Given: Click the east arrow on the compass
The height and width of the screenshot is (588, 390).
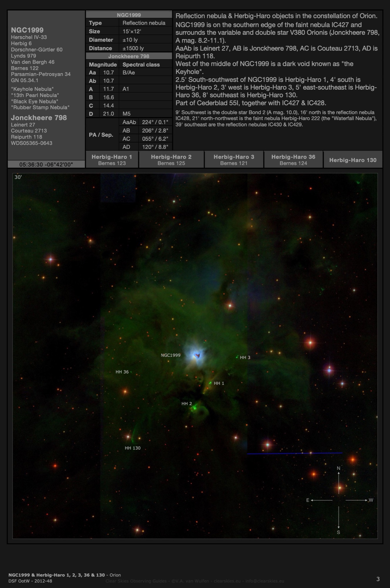Looking at the screenshot, I should tap(321, 500).
